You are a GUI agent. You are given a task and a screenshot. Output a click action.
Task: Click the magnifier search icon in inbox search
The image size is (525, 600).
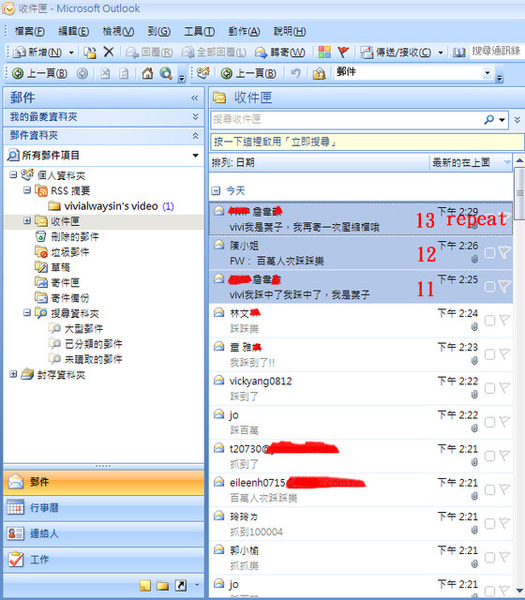(x=489, y=119)
